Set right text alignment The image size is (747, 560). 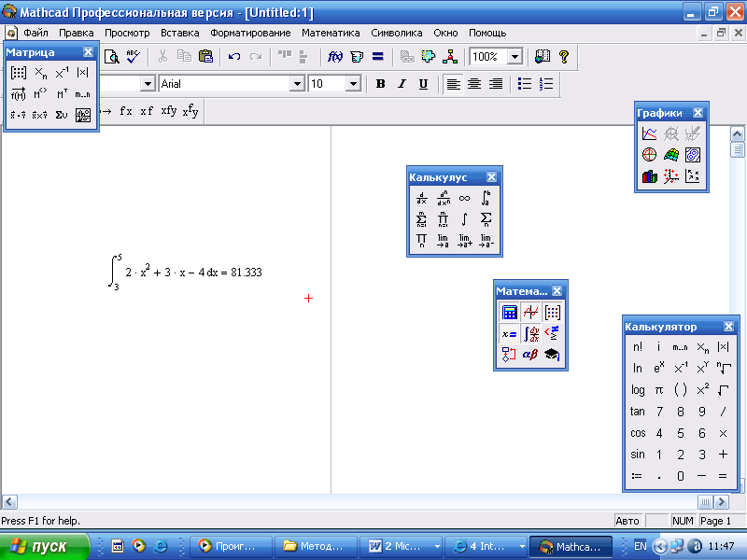click(496, 84)
